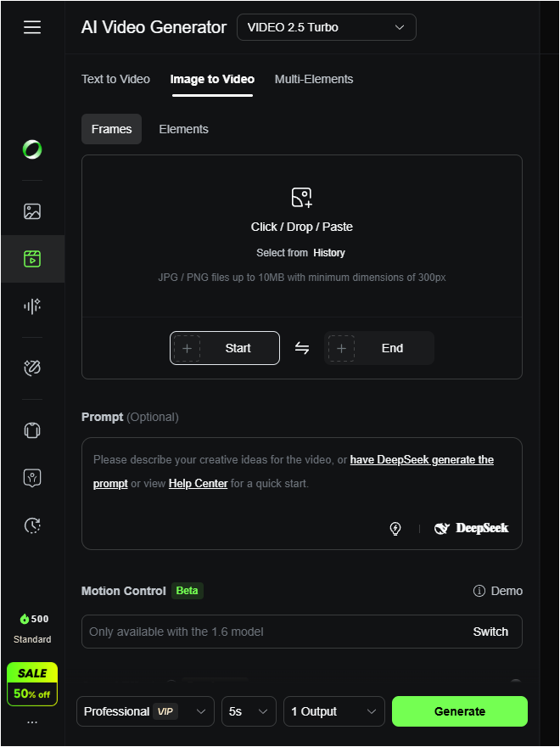
Task: Open the Multi-Elements tab
Action: click(x=314, y=79)
